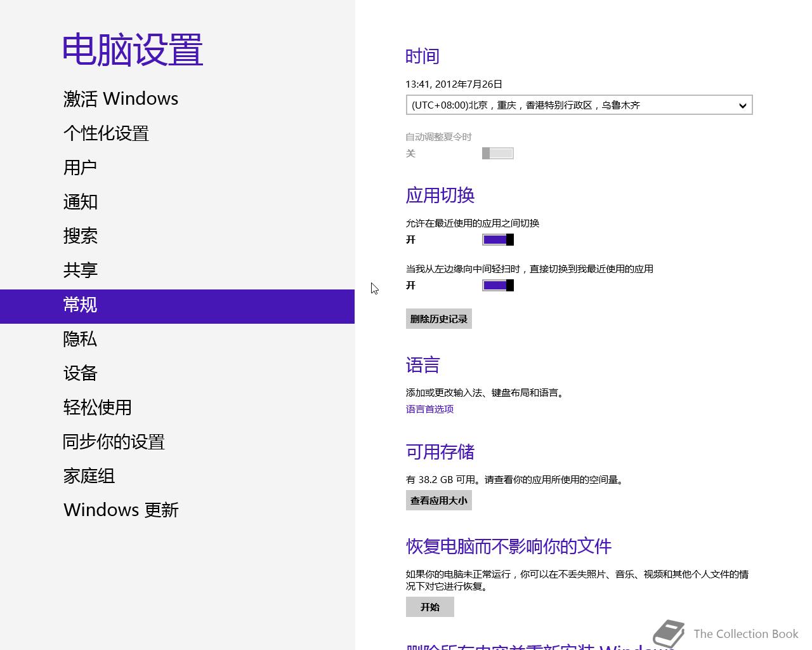Click the 电脑设置 title
Viewport: 812px width, 650px height.
tap(133, 50)
